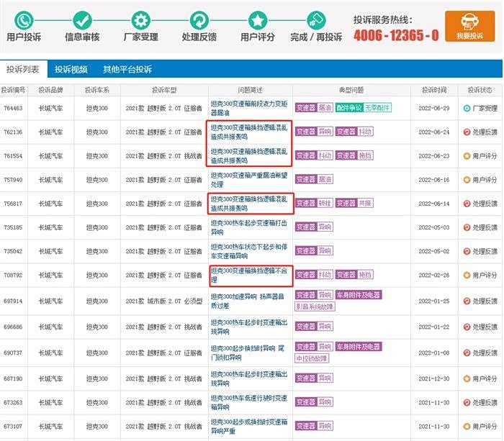The width and height of the screenshot is (504, 441).
Task: Open the 热车起步时变速箱出现异响 link in row 687190
Action: [249, 378]
